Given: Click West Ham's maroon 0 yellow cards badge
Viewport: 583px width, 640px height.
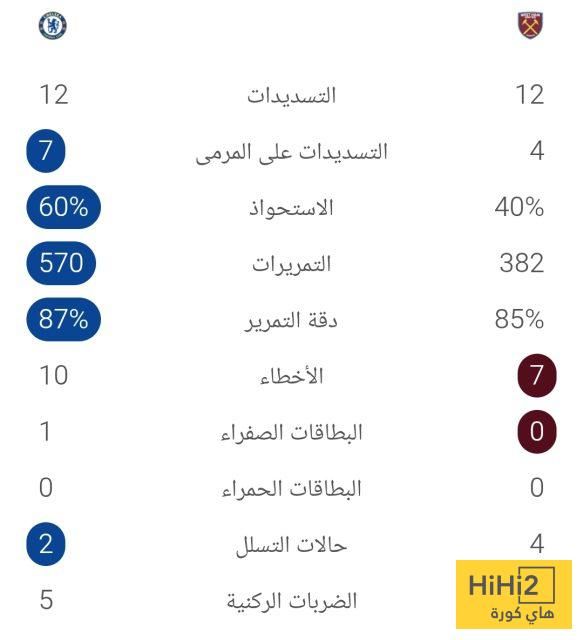Looking at the screenshot, I should 537,431.
